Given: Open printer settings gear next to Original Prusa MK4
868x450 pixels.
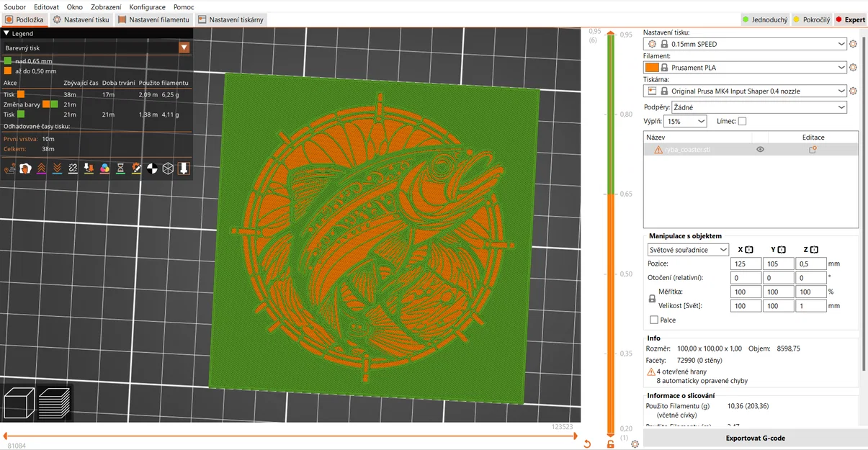Looking at the screenshot, I should (854, 91).
